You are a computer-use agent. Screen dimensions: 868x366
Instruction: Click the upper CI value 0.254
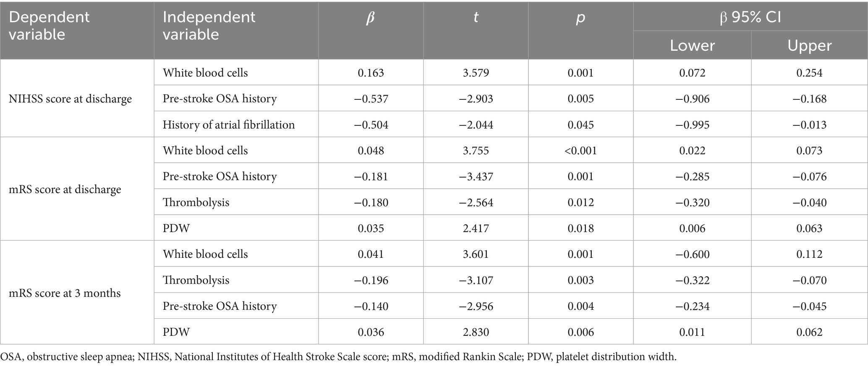[x=809, y=73]
